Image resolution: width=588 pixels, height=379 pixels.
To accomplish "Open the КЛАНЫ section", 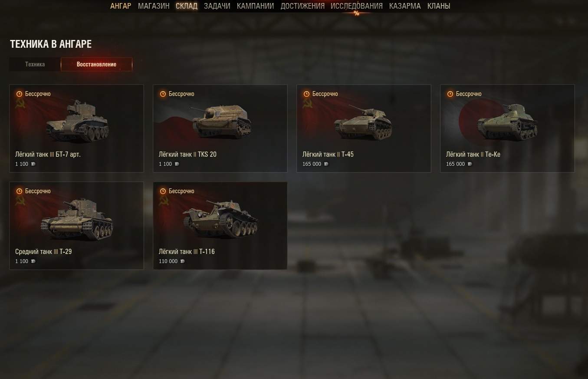I will click(x=439, y=6).
